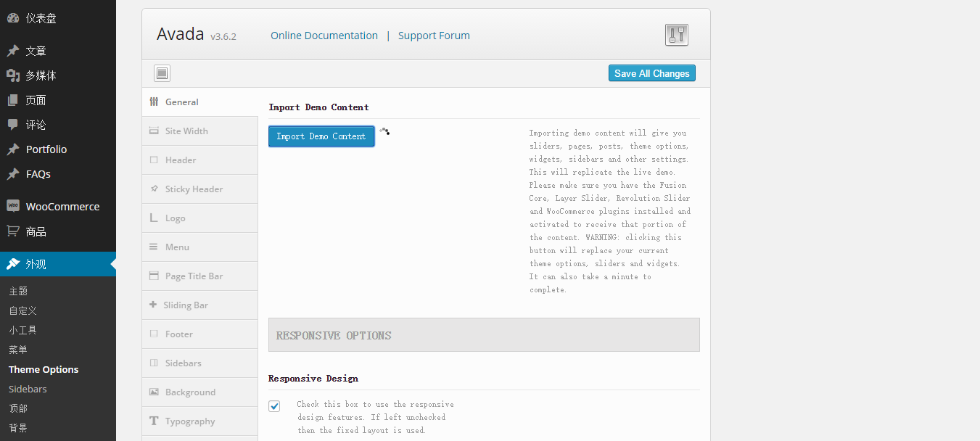The image size is (980, 441).
Task: Click the pages icon beside 页面
Action: 13,100
